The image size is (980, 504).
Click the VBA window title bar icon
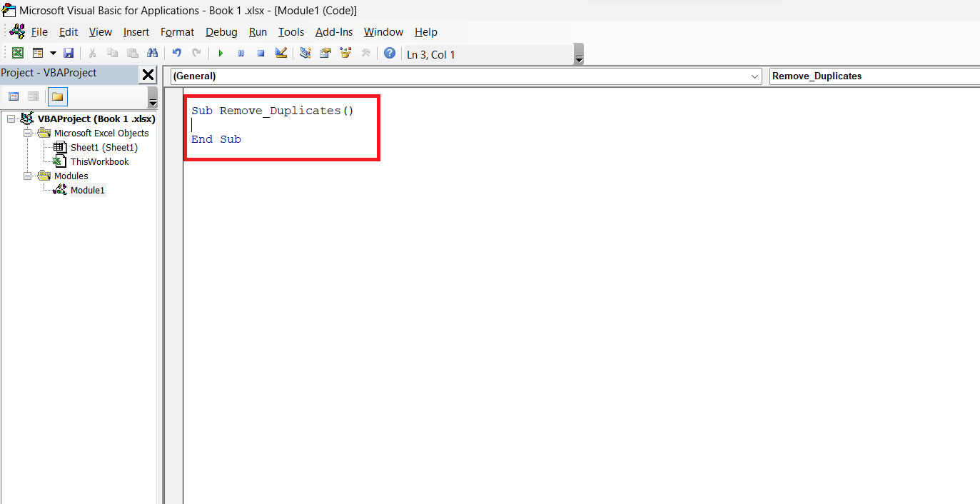[9, 11]
